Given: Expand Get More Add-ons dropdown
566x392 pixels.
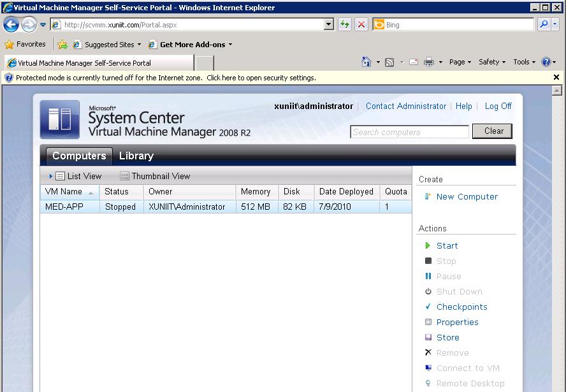Looking at the screenshot, I should pyautogui.click(x=230, y=45).
